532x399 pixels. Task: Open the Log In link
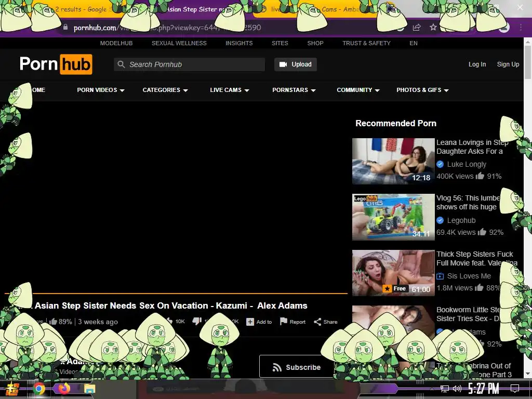point(477,64)
